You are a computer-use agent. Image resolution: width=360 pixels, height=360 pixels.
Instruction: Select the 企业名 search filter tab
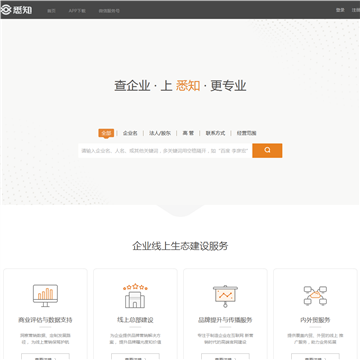tap(130, 133)
